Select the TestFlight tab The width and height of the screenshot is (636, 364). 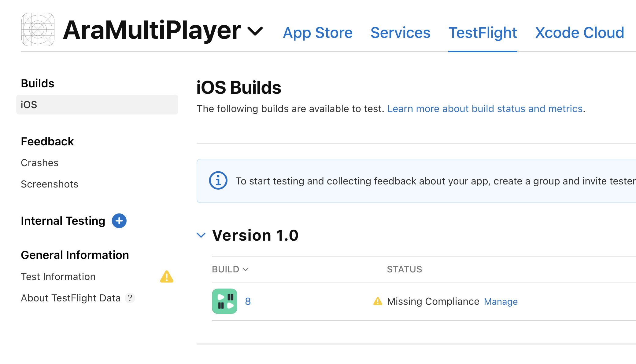click(483, 33)
